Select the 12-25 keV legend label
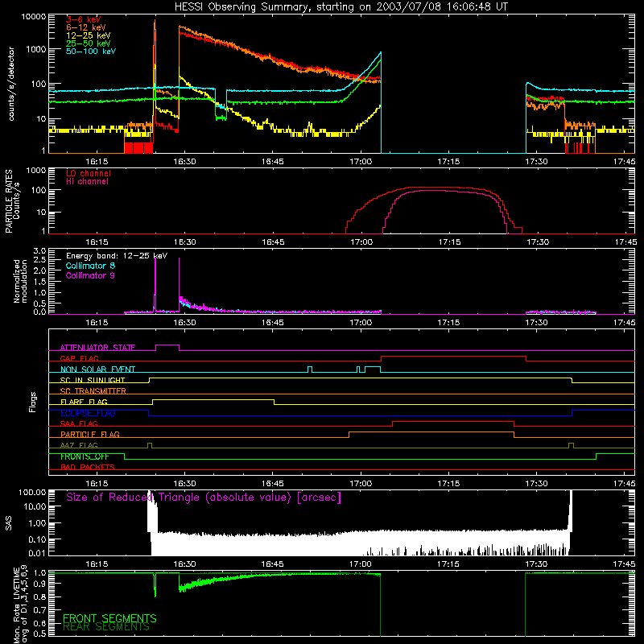The height and width of the screenshot is (644, 644). pyautogui.click(x=89, y=35)
